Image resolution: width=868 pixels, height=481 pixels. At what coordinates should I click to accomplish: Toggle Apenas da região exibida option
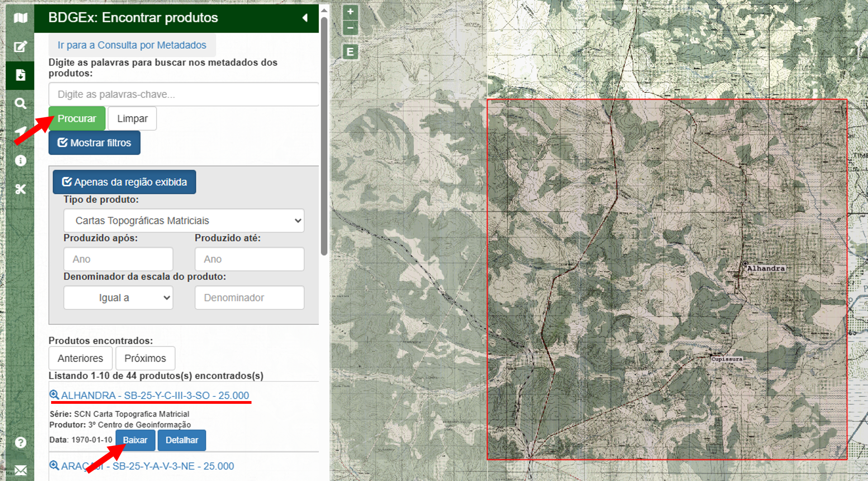(124, 182)
